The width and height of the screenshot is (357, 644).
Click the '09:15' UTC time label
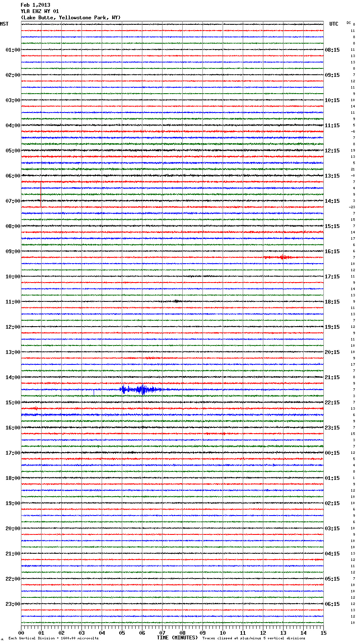point(332,75)
